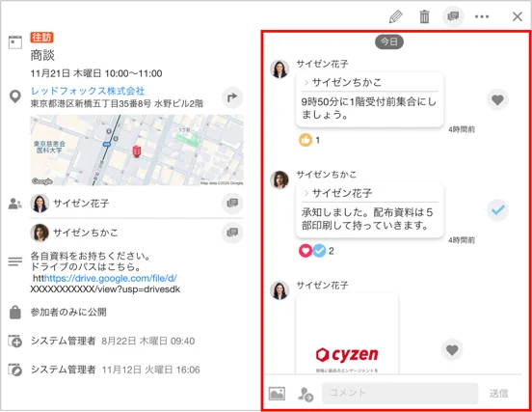Image resolution: width=532 pixels, height=412 pixels.
Task: Click the コメント input field
Action: [x=400, y=393]
